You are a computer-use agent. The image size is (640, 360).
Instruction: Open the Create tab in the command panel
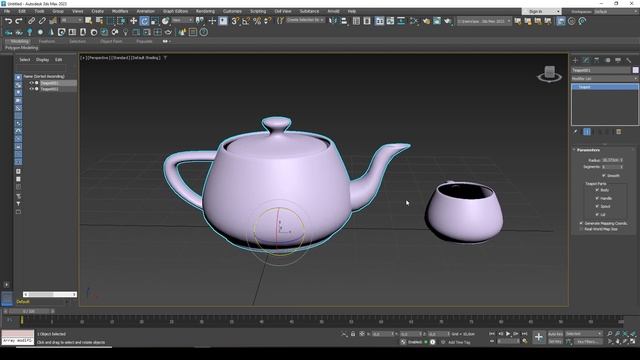575,60
